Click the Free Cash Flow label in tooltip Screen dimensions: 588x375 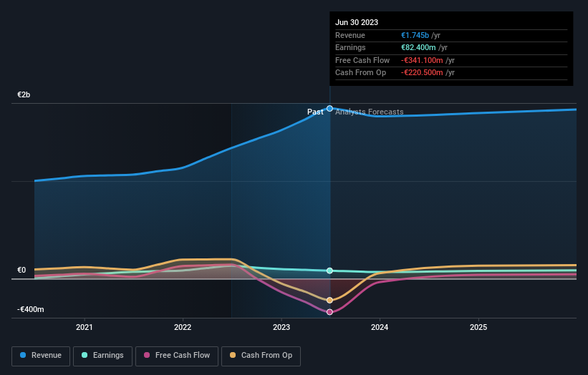tap(362, 60)
